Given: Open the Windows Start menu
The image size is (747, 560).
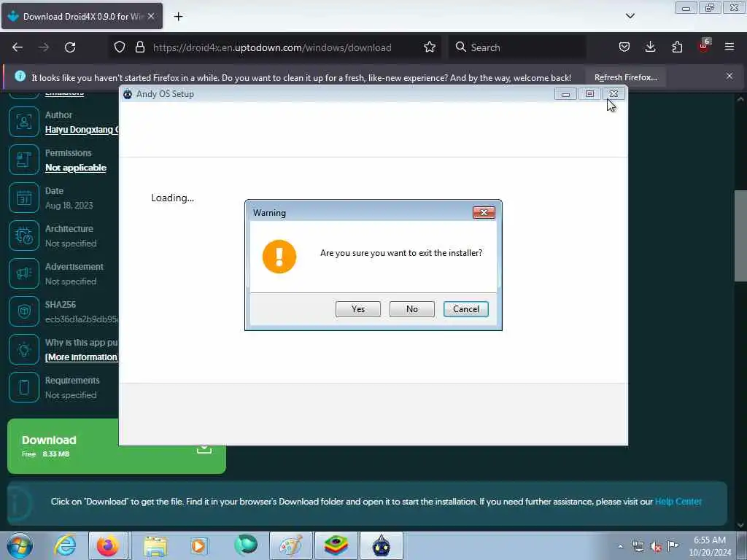Looking at the screenshot, I should coord(20,545).
